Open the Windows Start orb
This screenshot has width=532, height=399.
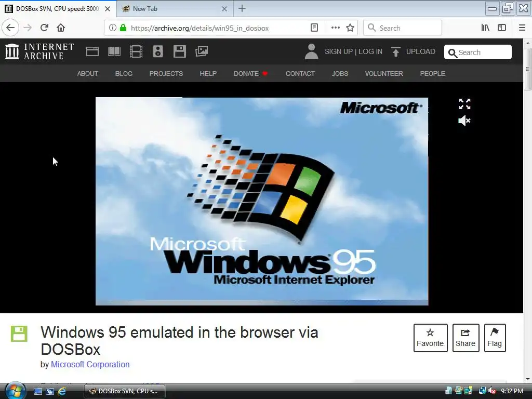15,391
